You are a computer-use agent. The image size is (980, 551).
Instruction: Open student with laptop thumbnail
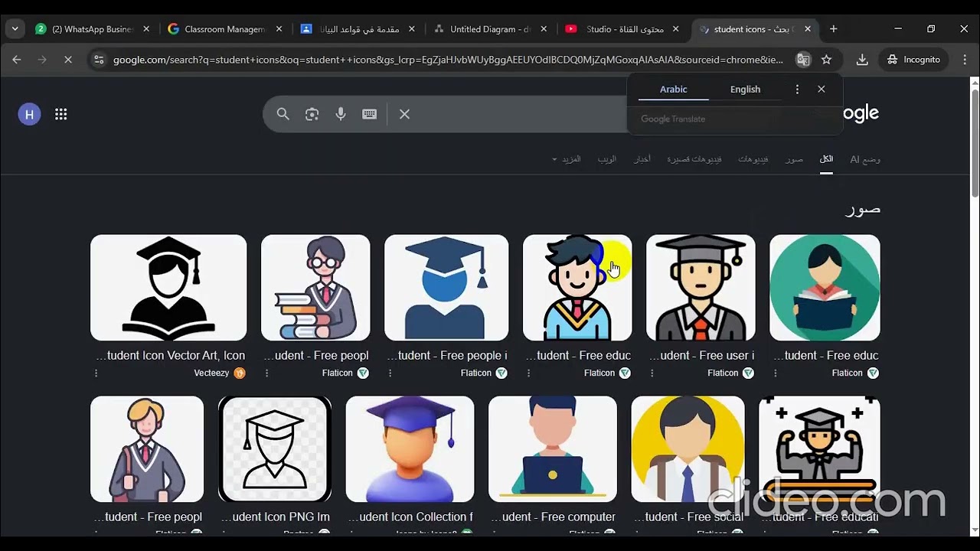[553, 449]
